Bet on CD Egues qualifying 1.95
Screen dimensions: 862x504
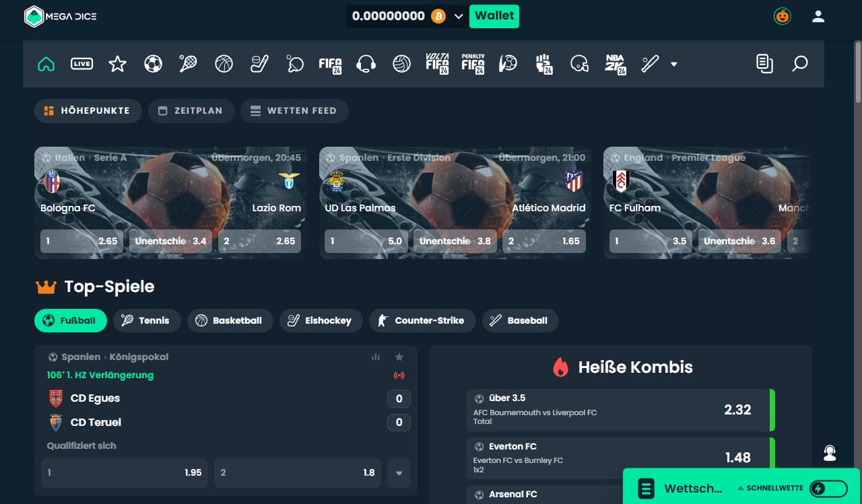125,473
